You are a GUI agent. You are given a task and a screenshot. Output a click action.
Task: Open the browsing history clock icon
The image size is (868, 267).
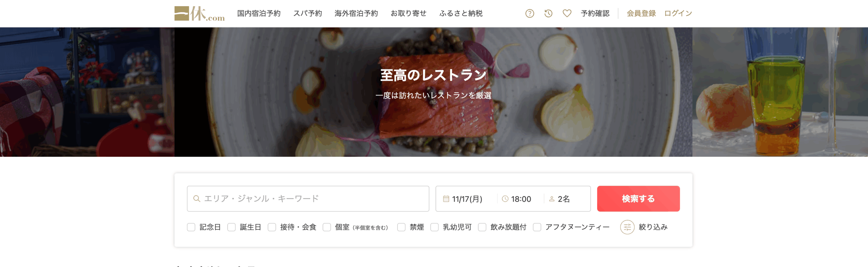(x=548, y=14)
